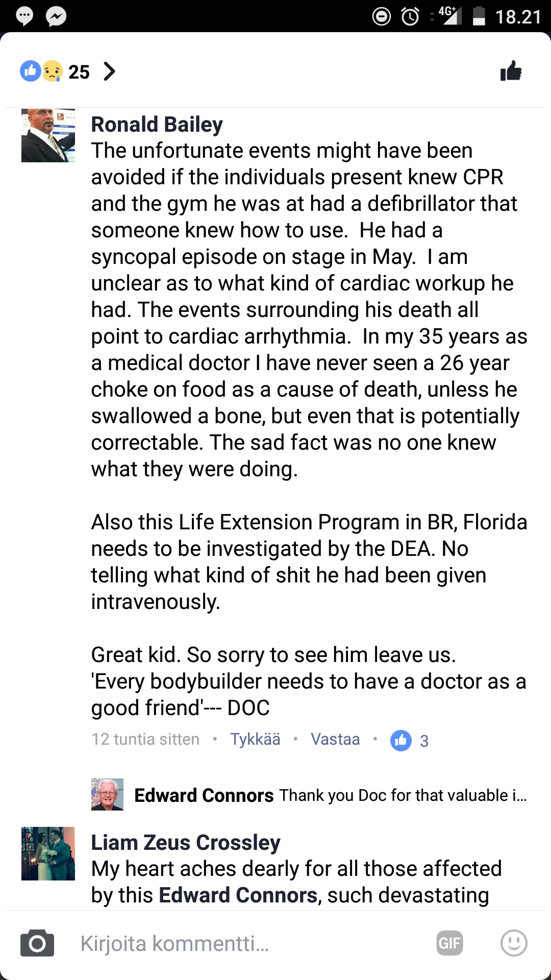Focus the Kirjoita kommentti input field
The image size is (551, 980).
tap(245, 943)
